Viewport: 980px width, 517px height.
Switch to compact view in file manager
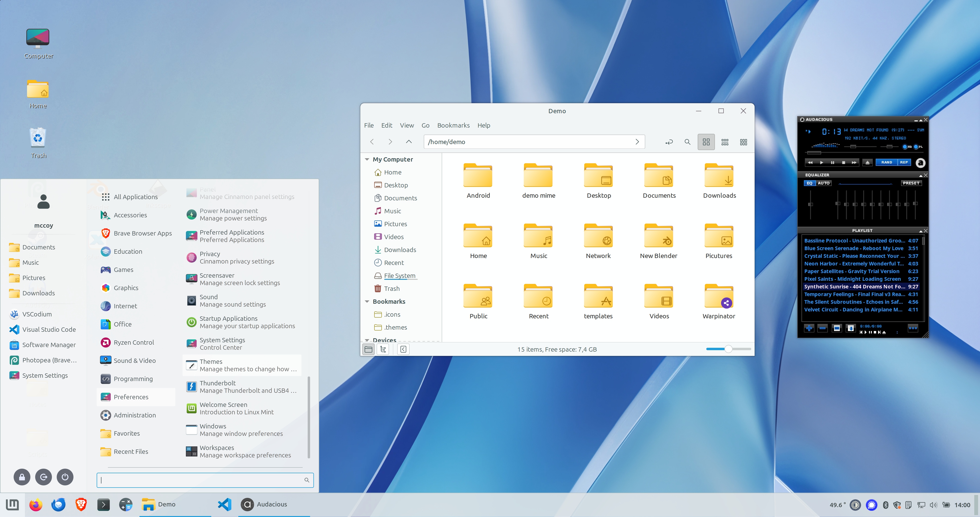pos(743,142)
